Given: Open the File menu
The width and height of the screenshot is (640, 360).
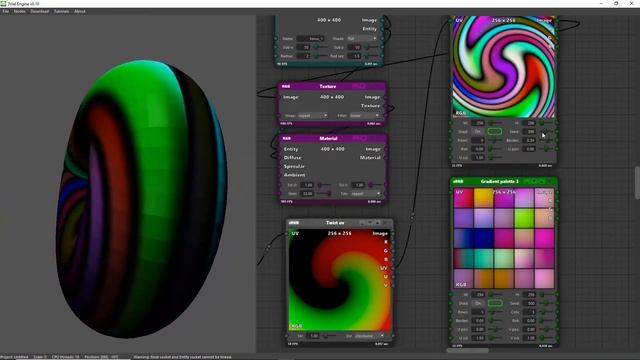Looking at the screenshot, I should [5, 11].
